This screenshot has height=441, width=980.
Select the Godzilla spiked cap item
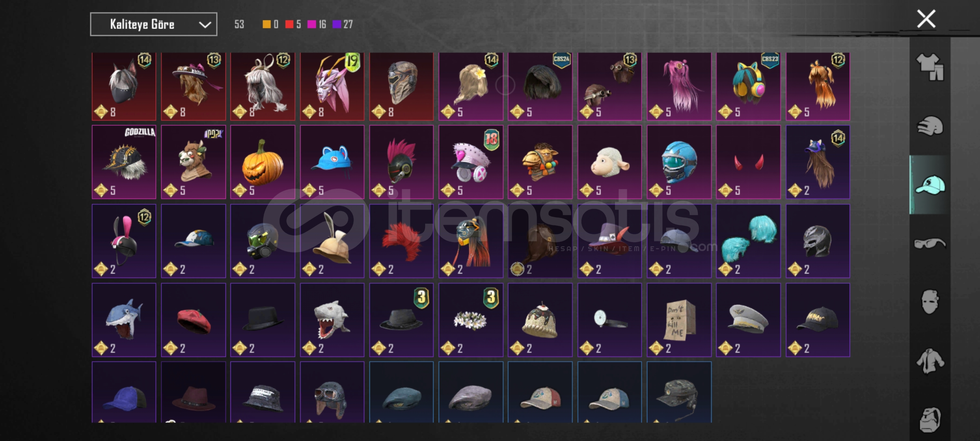coord(124,162)
